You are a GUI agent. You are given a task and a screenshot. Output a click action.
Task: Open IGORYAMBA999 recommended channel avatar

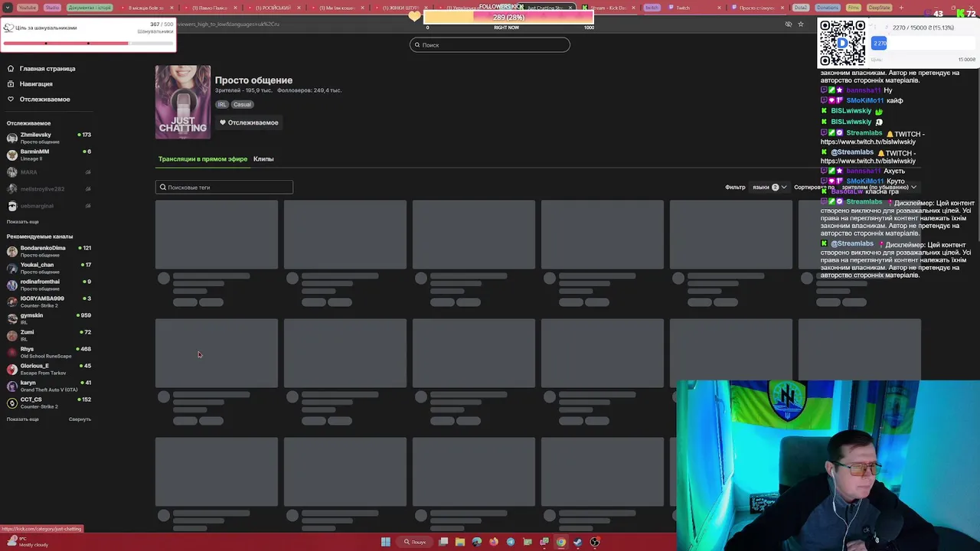coord(12,302)
